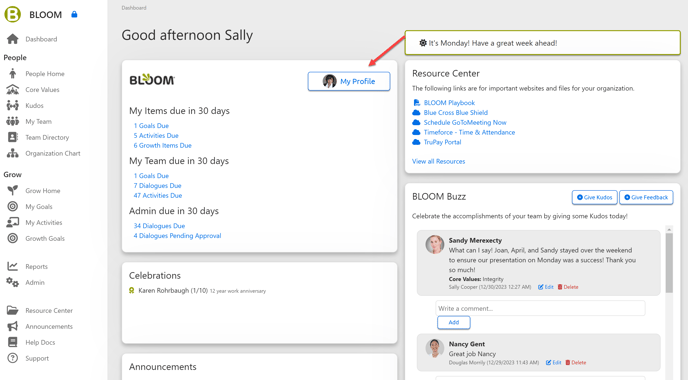Click the Give Kudos button

pos(595,197)
